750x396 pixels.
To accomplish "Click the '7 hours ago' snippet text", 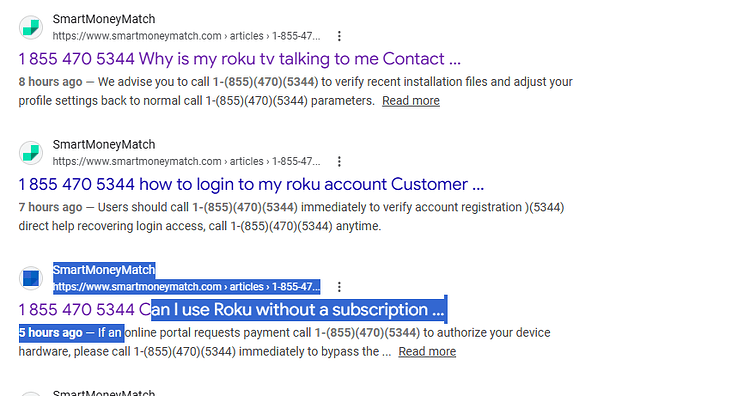I will coord(50,207).
